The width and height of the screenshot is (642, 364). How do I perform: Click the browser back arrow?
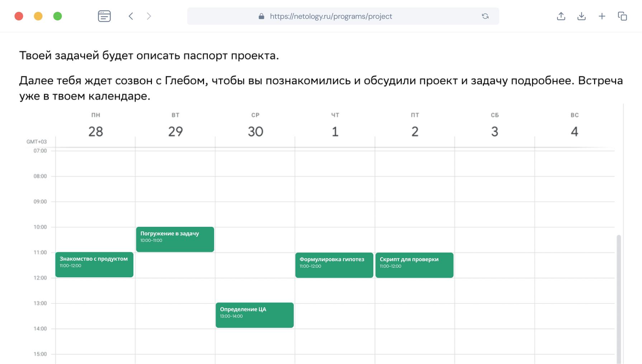[x=131, y=16]
